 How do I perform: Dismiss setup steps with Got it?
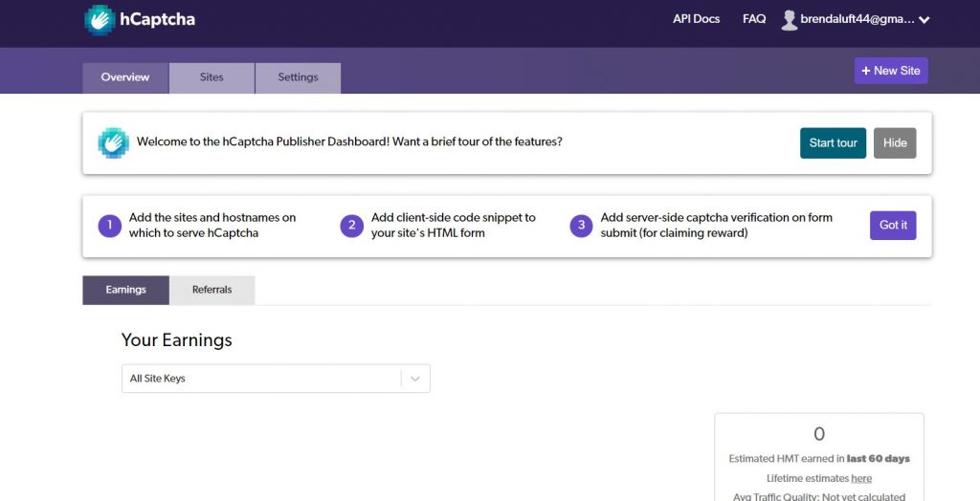click(x=893, y=226)
